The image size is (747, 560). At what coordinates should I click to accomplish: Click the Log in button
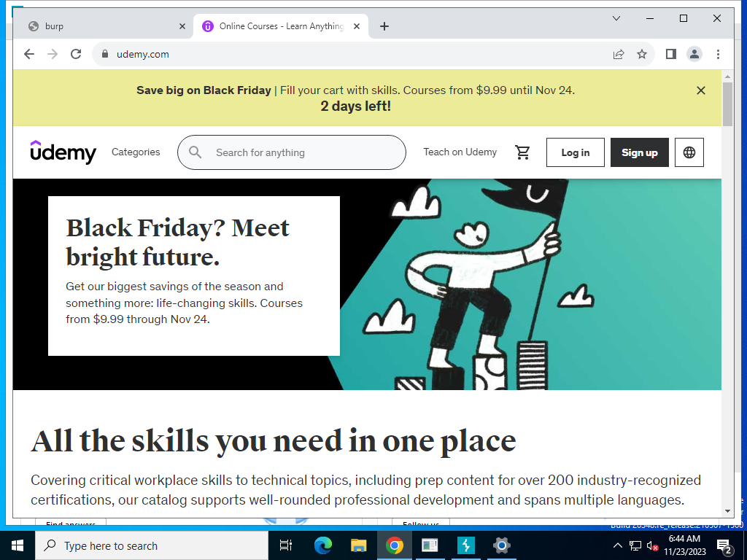576,152
